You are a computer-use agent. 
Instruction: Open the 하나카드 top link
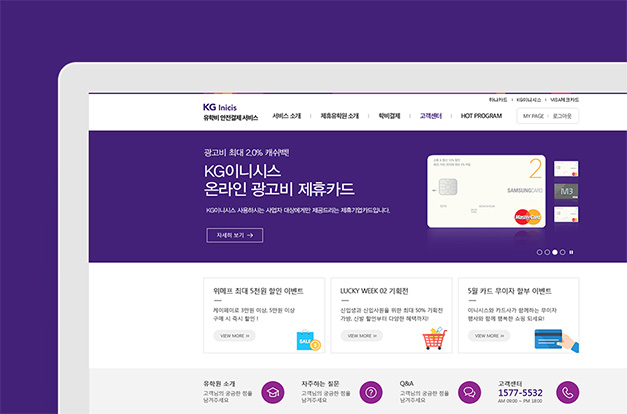click(x=498, y=100)
